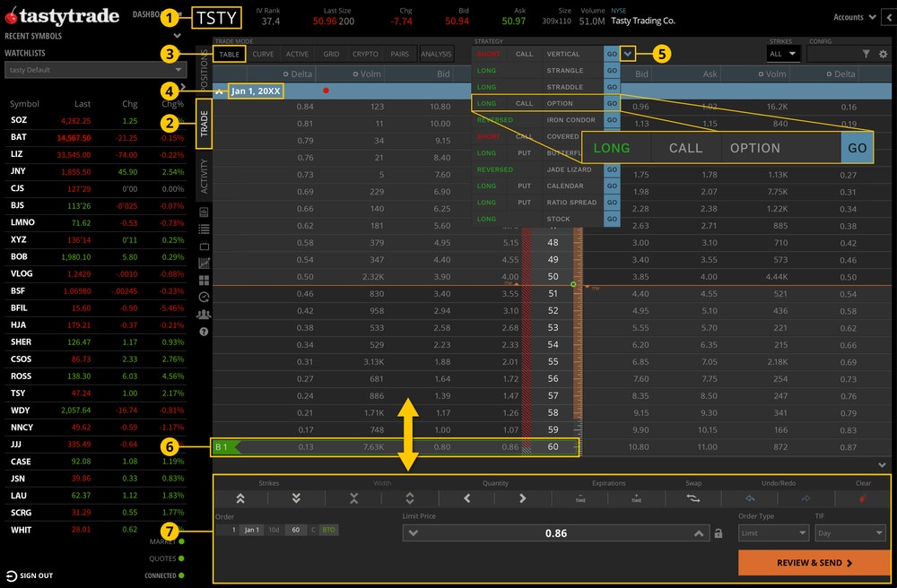Screen dimensions: 897x588
Task: Select the ANALYSIS tab
Action: click(437, 54)
